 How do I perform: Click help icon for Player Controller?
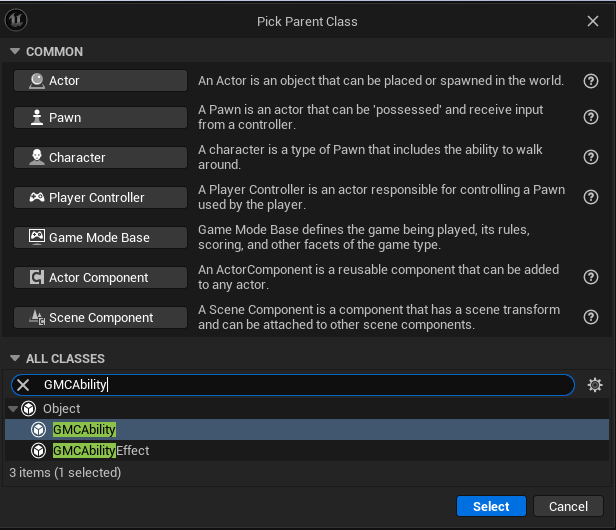(591, 197)
